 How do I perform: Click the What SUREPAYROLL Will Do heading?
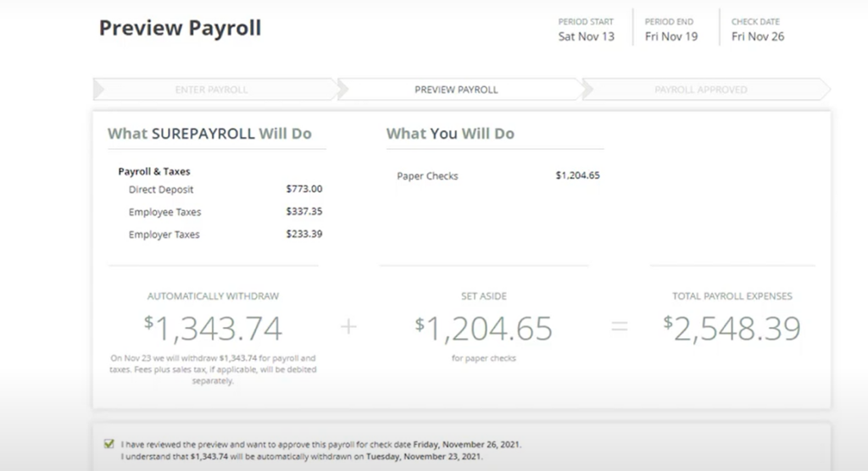[x=210, y=133]
